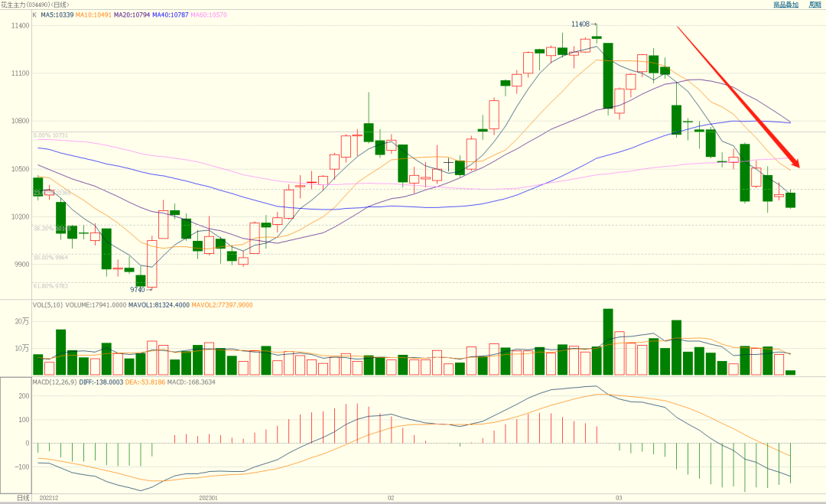Click the blue MA40:10787 label
This screenshot has width=826, height=504.
pos(170,15)
